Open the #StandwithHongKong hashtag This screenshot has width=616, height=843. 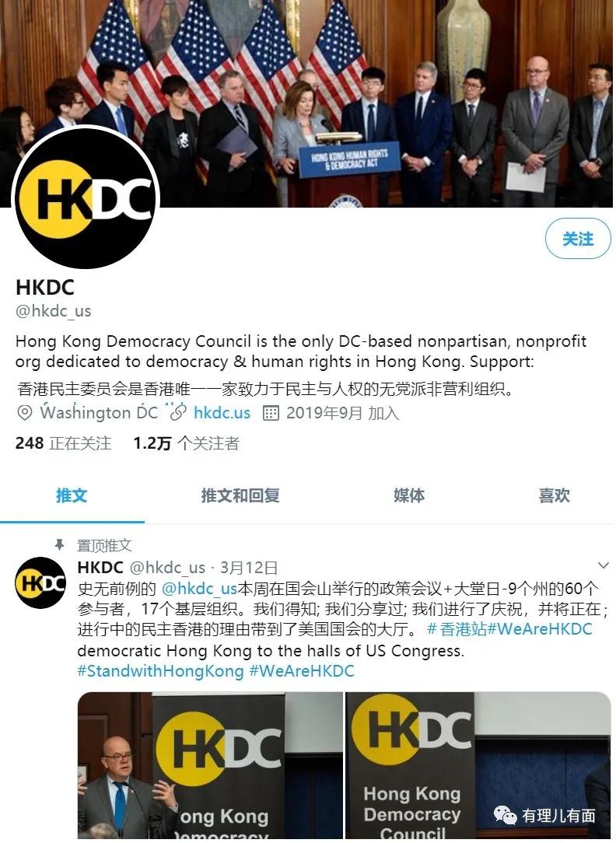160,671
